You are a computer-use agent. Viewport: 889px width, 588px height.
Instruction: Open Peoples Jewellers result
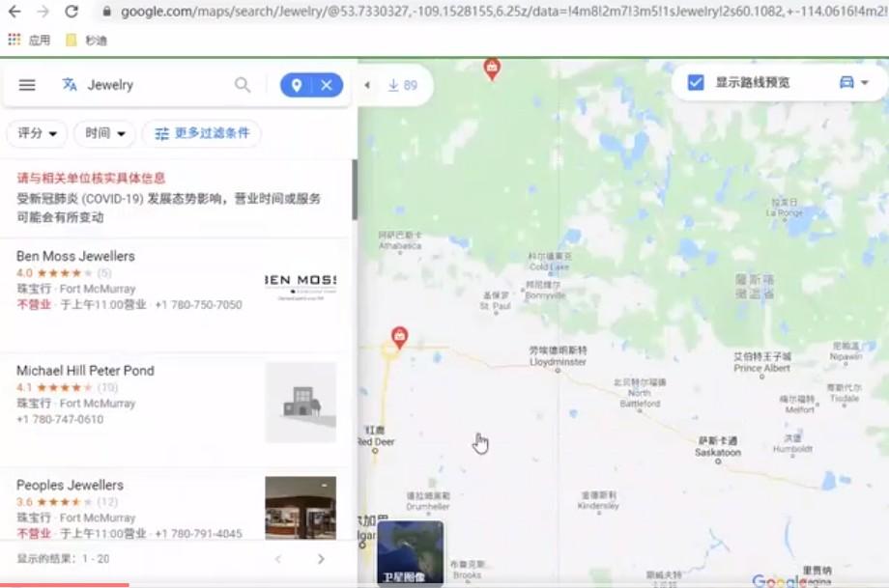pos(70,485)
